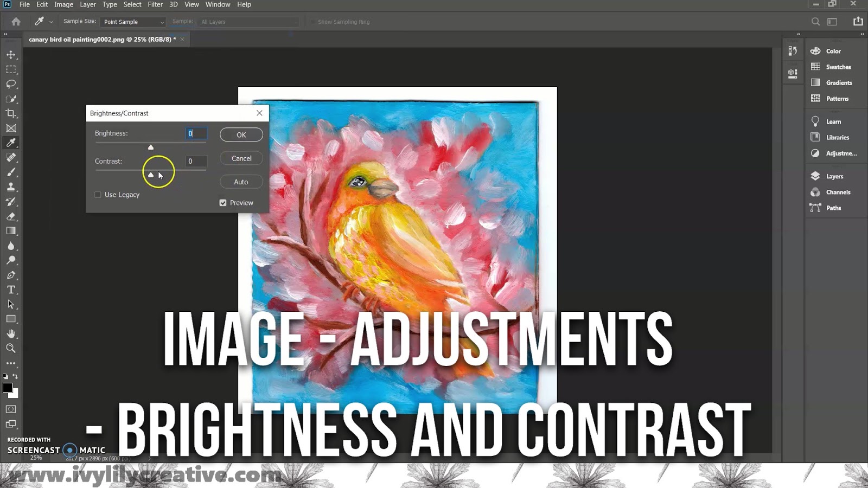The width and height of the screenshot is (868, 488).
Task: Select the Rectangle shape tool
Action: point(11,319)
